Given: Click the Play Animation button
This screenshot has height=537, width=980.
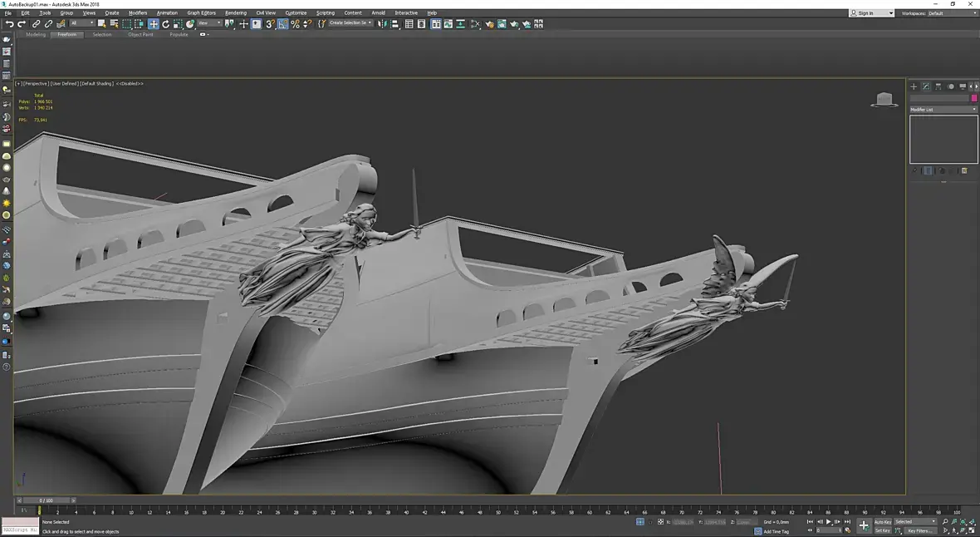Looking at the screenshot, I should [x=828, y=522].
